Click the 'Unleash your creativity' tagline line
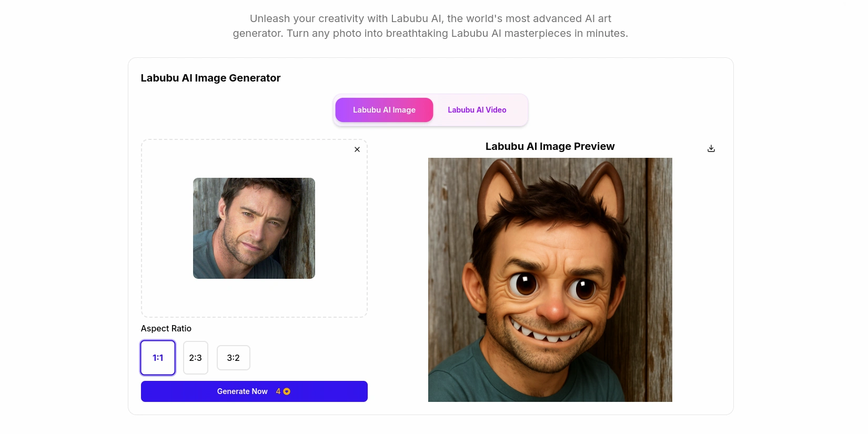This screenshot has height=434, width=868. click(x=430, y=18)
